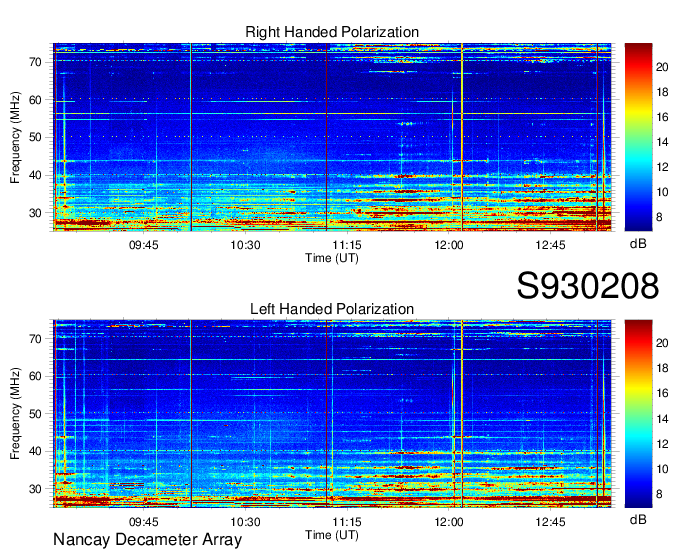
Task: Select the S930208 observation label
Action: click(x=588, y=286)
